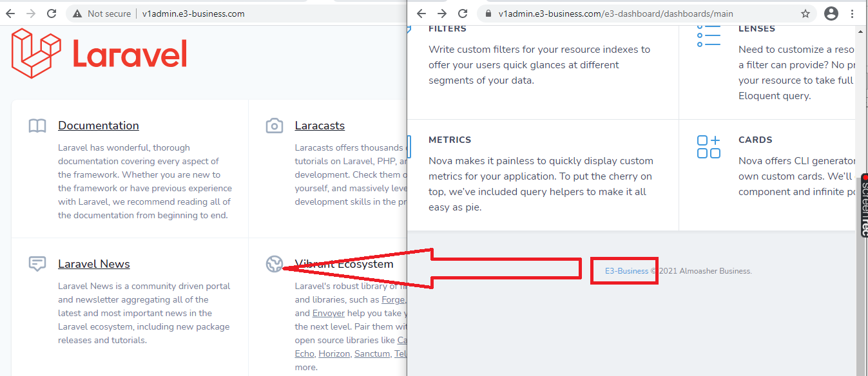Click the Lenses list icon
868x376 pixels.
point(709,36)
